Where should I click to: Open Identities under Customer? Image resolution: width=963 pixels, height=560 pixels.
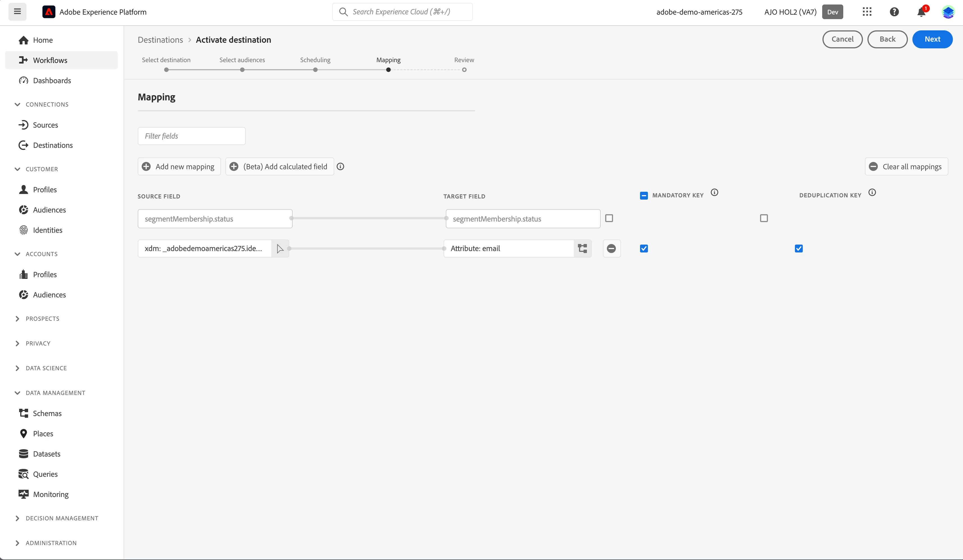62,230
